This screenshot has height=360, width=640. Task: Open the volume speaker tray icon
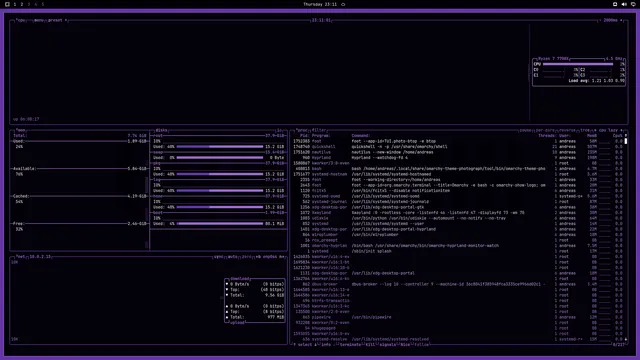point(624,4)
